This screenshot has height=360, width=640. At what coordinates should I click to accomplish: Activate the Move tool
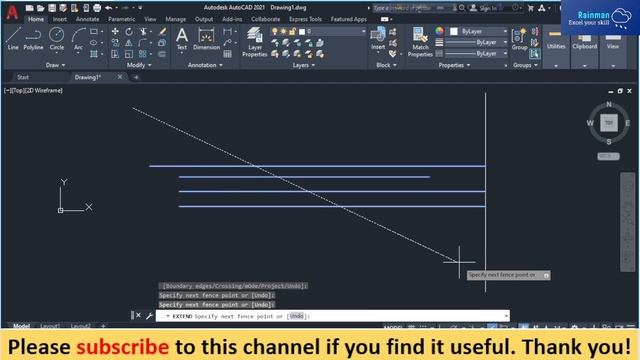pos(115,31)
